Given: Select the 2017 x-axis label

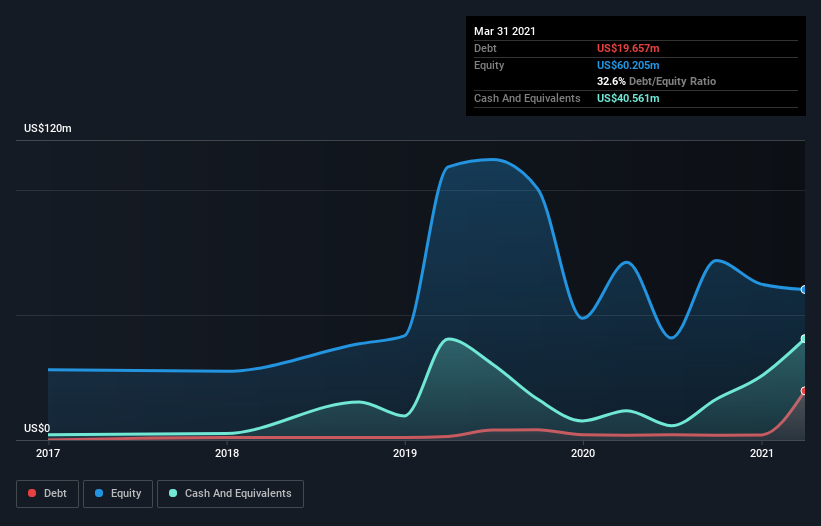Looking at the screenshot, I should [48, 453].
